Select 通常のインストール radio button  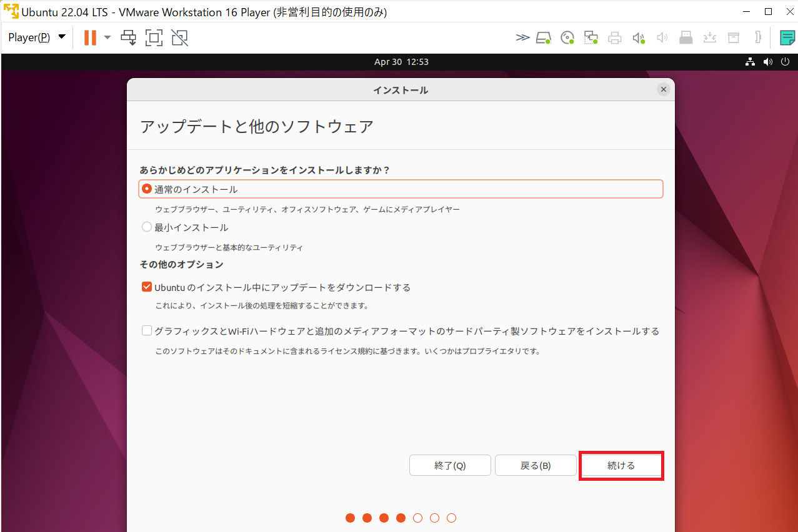pos(147,189)
